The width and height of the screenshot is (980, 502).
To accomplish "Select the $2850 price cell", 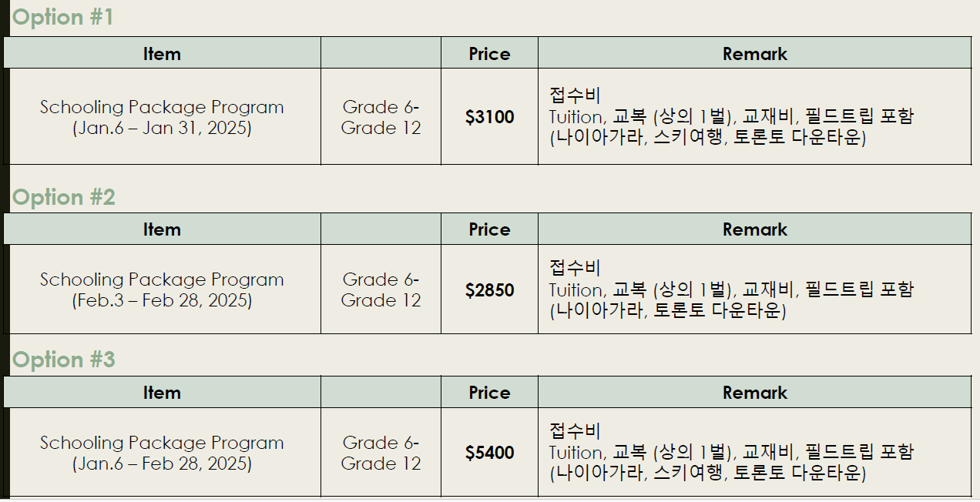I will coord(489,290).
